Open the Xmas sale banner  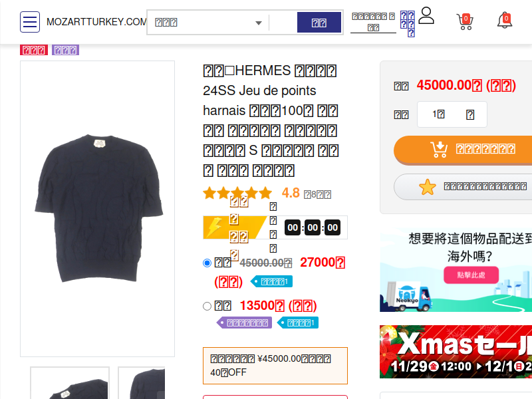click(456, 352)
